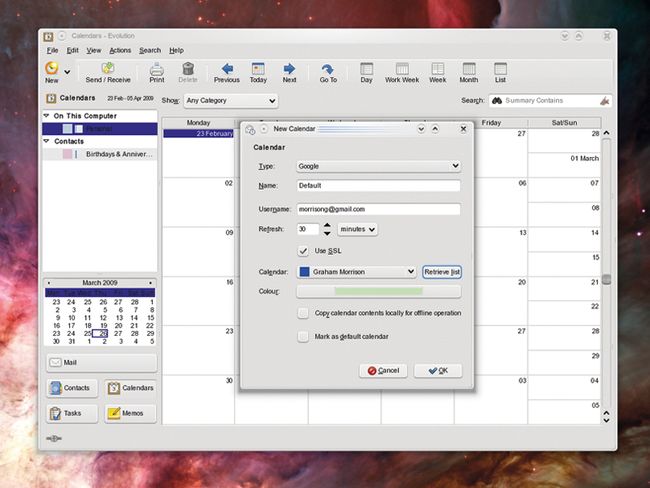Click the New Calendar dialog window menu icon
The image size is (650, 488).
pyautogui.click(x=250, y=129)
